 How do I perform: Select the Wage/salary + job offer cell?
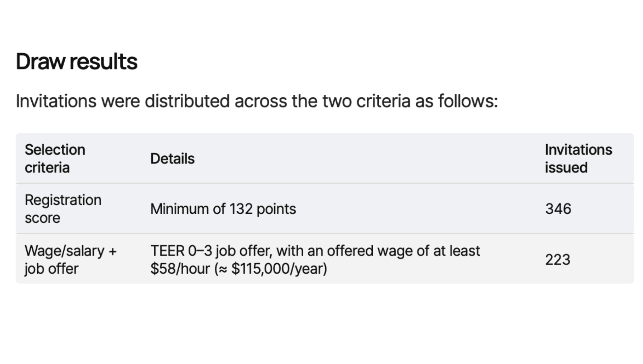click(70, 260)
